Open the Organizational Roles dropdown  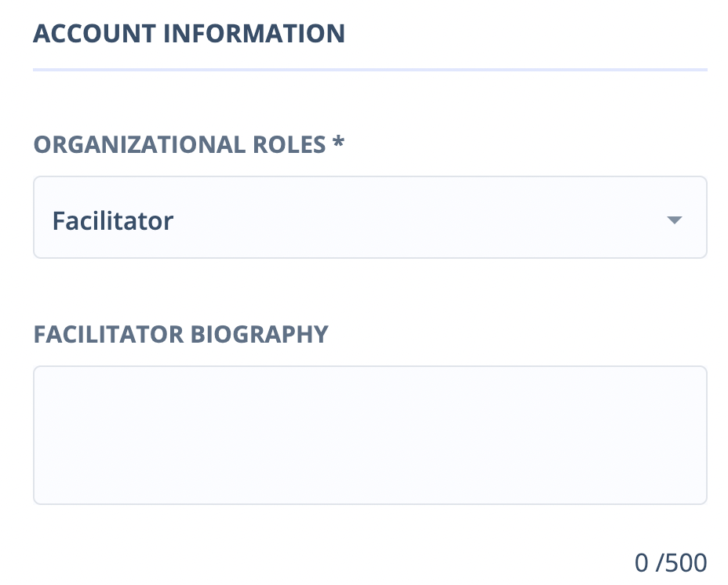pos(369,218)
